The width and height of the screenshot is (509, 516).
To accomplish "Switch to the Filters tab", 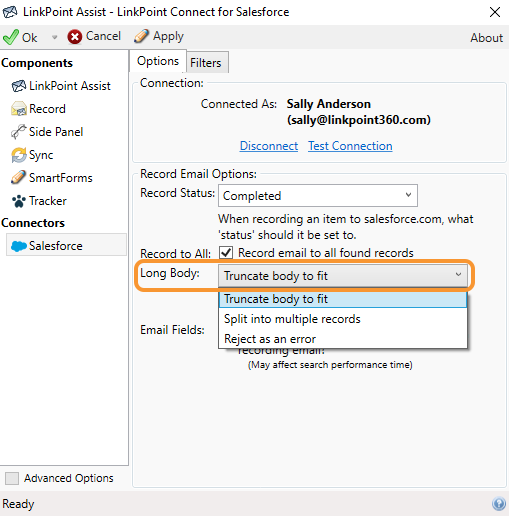I will pos(207,63).
